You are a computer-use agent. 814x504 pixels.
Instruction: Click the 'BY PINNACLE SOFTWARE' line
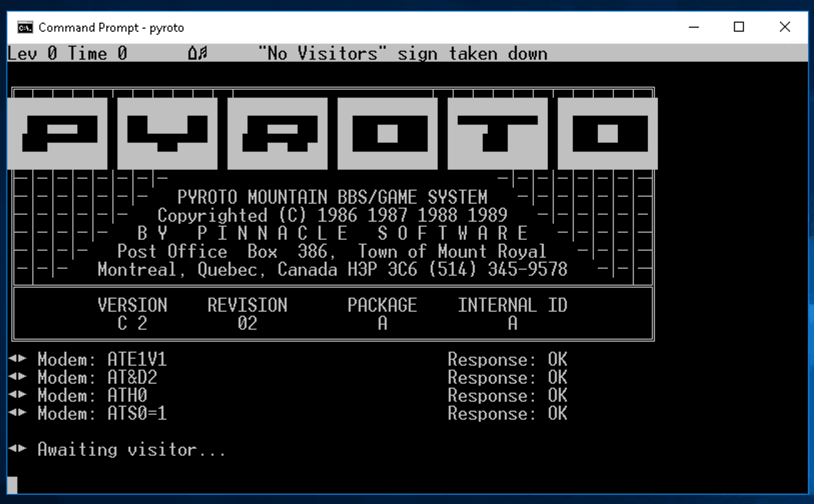333,233
